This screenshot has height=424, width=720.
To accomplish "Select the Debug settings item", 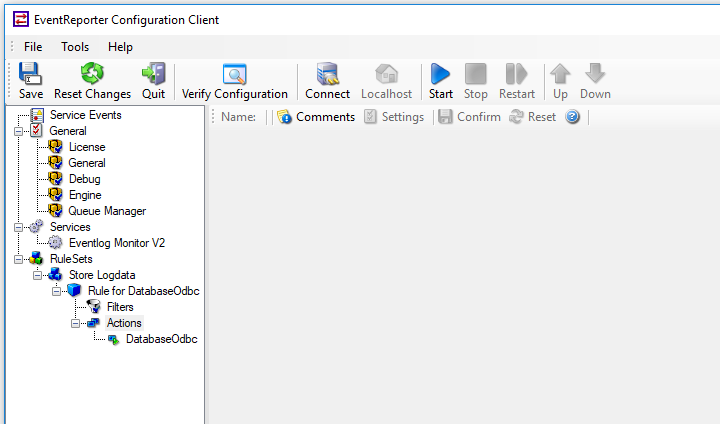I will click(x=84, y=179).
